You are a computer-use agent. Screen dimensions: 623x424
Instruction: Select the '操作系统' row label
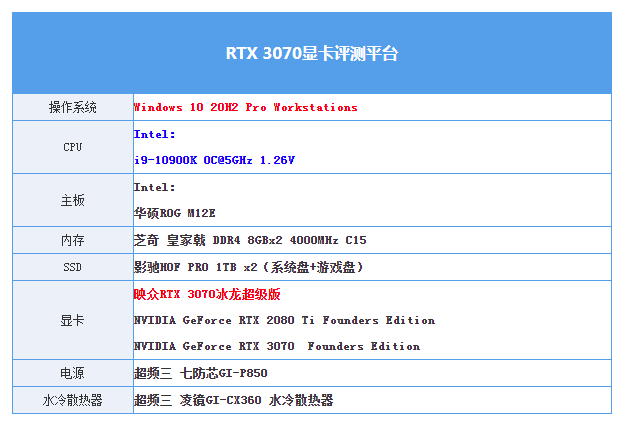pos(73,107)
